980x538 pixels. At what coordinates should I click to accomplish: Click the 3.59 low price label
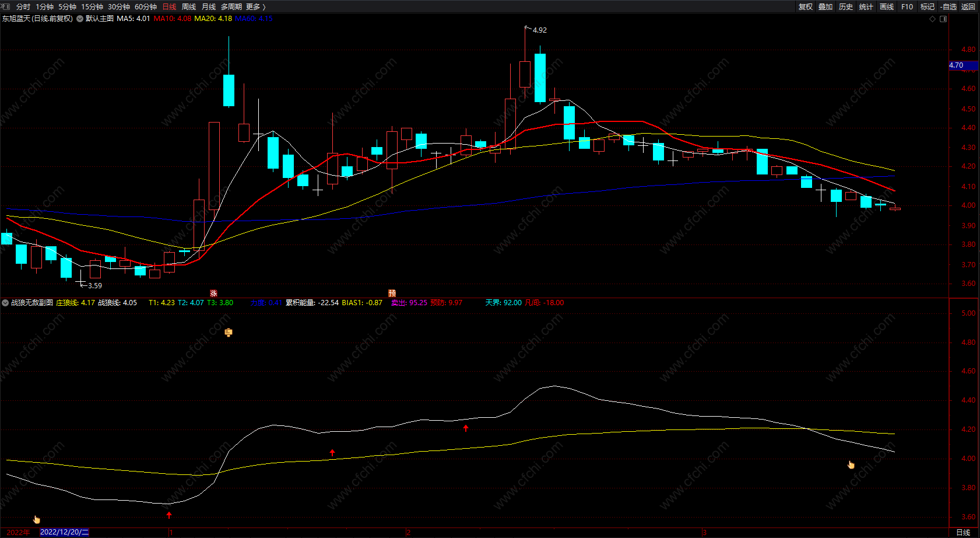[95, 286]
